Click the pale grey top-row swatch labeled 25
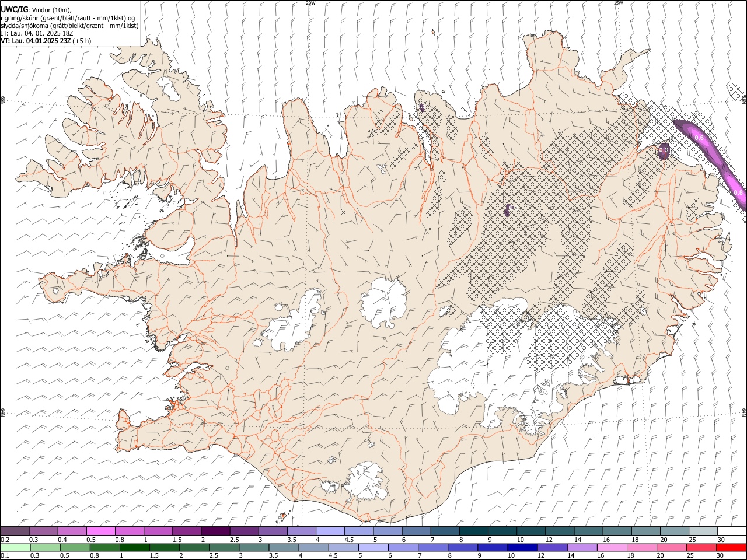747x560 pixels. click(x=703, y=531)
